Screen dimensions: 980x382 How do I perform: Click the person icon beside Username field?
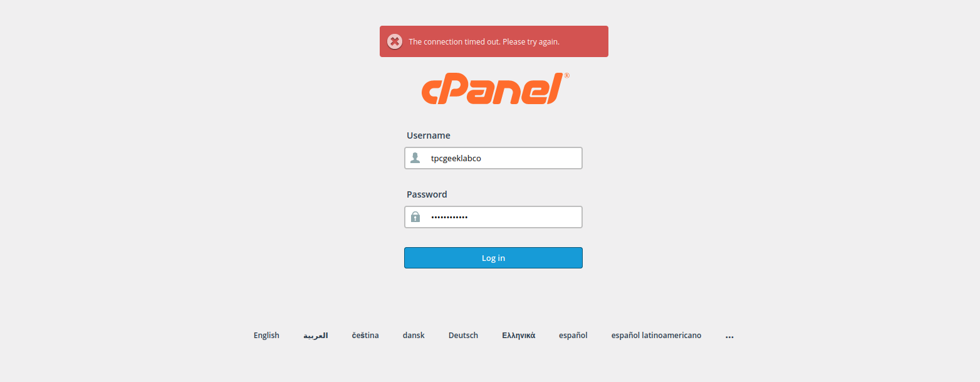415,158
